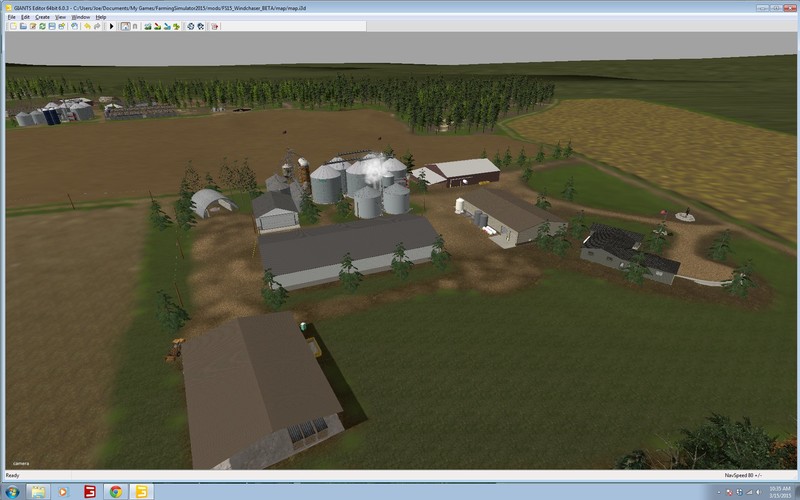Screen dimensions: 800x500
Task: Click the first gear icon in the toolbar
Action: [x=189, y=26]
